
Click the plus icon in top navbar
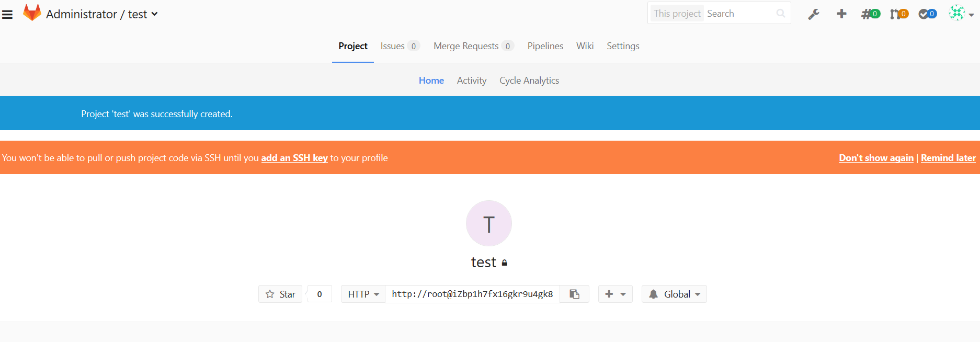coord(841,14)
